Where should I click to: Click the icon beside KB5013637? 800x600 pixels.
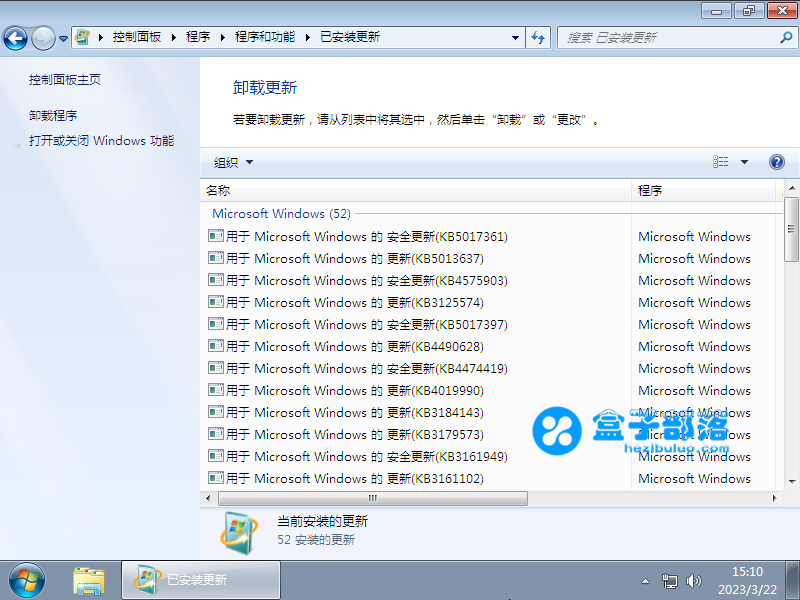216,258
